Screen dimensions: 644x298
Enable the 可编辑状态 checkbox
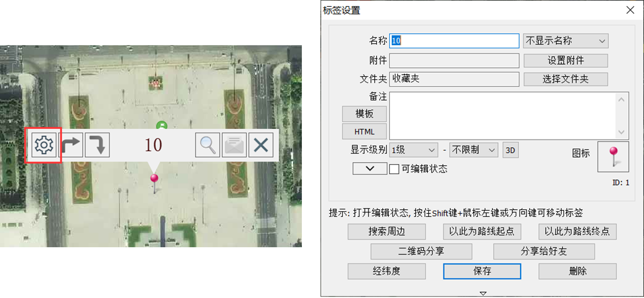tap(394, 168)
